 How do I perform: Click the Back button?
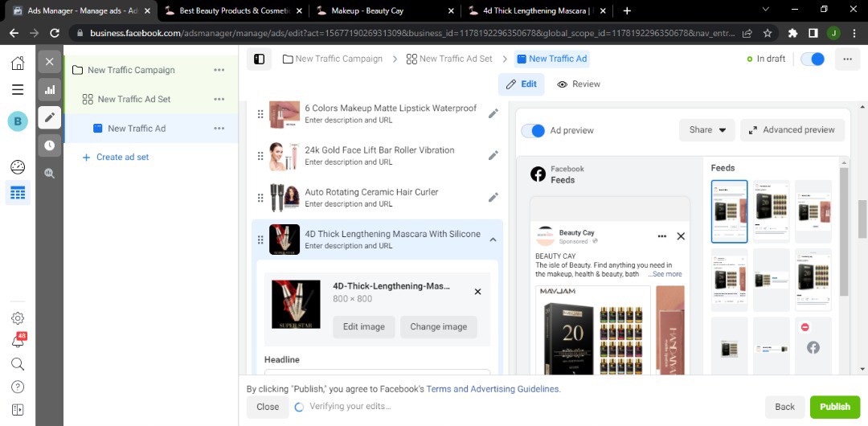(x=784, y=407)
